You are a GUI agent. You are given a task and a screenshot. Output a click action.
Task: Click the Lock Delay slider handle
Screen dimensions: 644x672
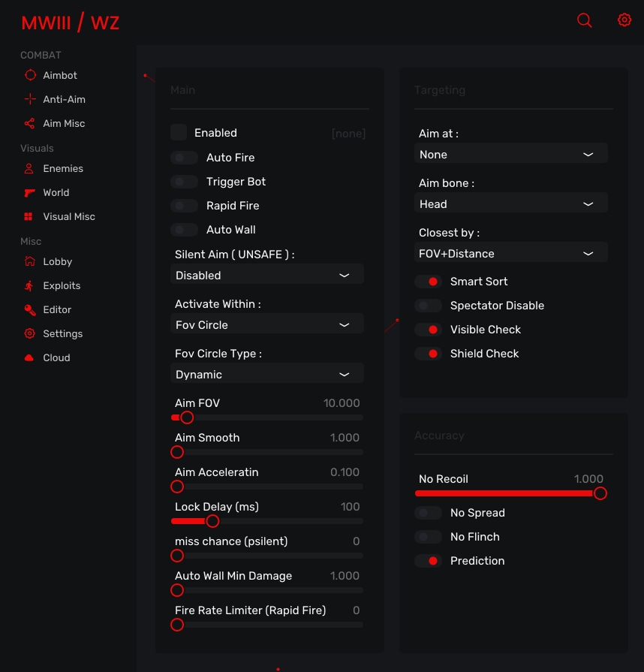(212, 521)
